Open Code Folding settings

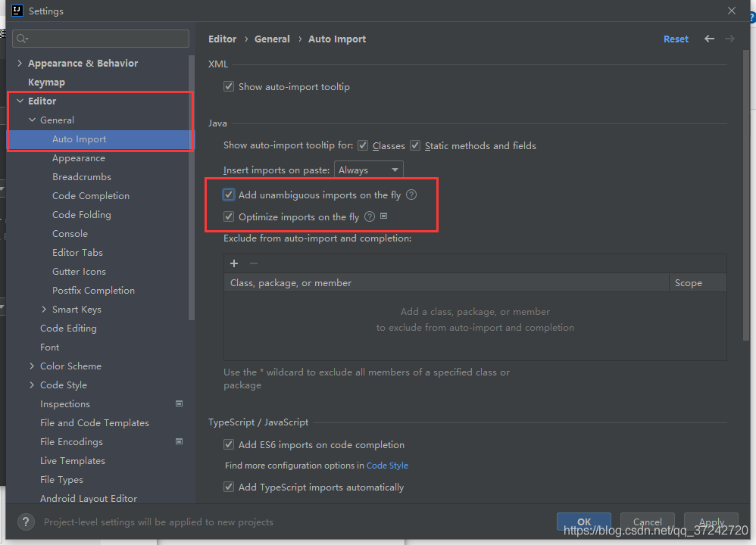click(x=82, y=215)
